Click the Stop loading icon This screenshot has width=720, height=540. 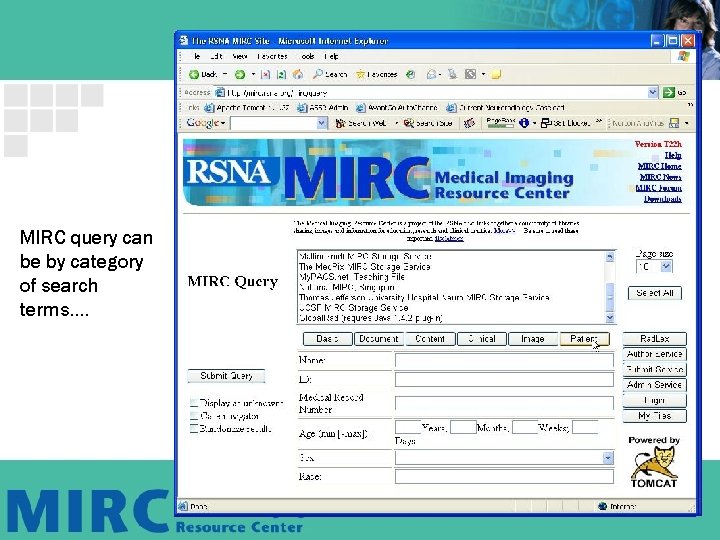[x=265, y=74]
